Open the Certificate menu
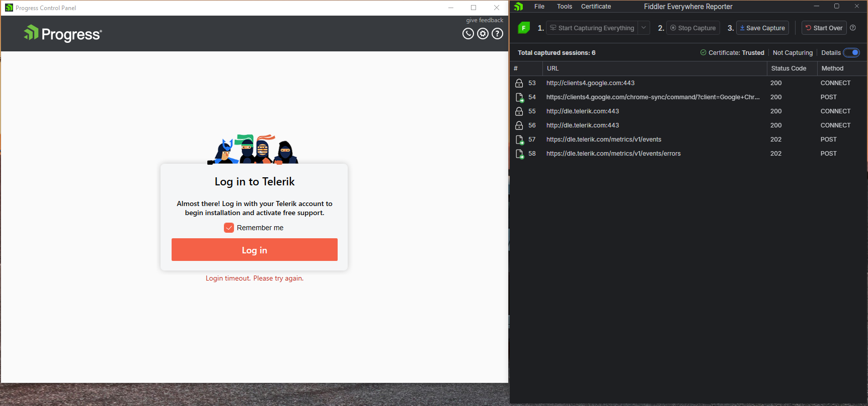 pyautogui.click(x=596, y=7)
